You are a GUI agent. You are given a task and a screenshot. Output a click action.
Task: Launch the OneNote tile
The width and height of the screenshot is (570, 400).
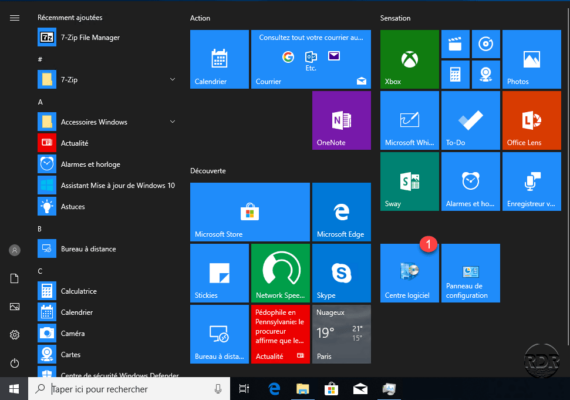(341, 120)
